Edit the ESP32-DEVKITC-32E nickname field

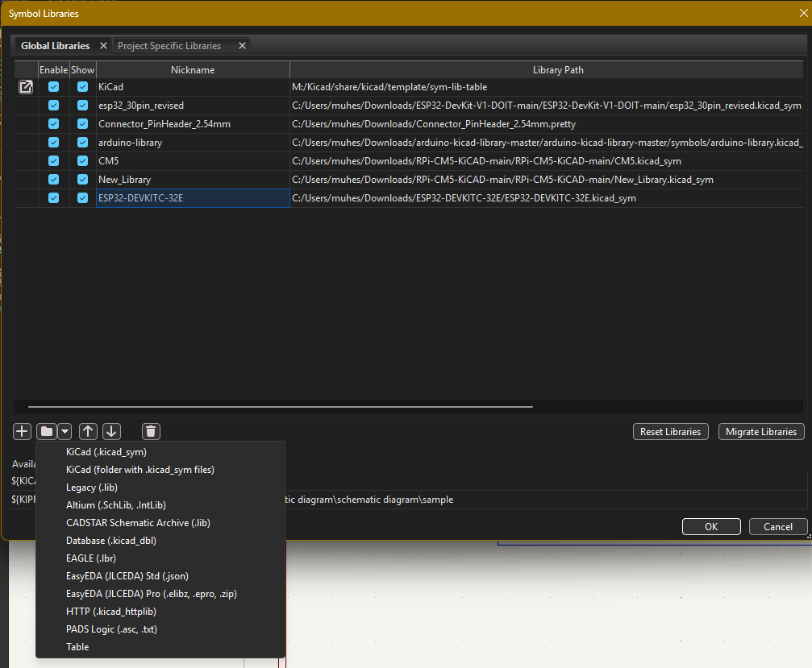click(x=193, y=198)
